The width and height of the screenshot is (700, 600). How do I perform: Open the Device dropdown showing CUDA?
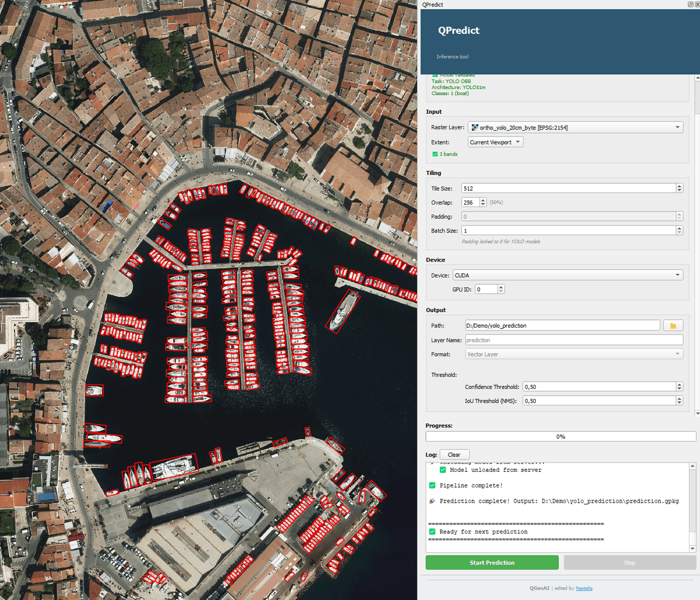(x=677, y=275)
